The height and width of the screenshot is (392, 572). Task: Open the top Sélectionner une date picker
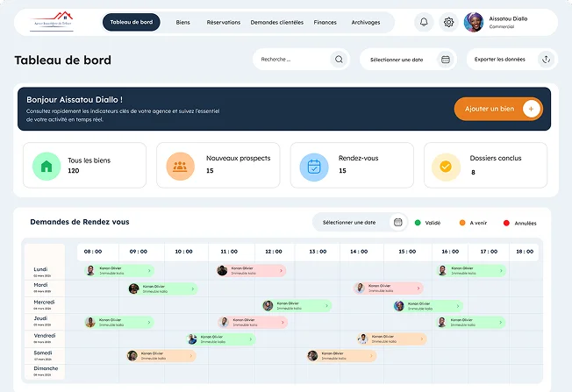(409, 60)
